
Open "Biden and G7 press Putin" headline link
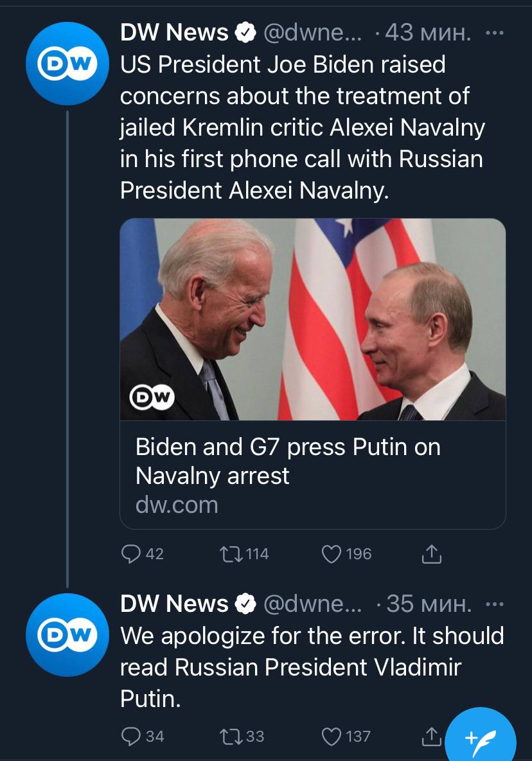[288, 461]
